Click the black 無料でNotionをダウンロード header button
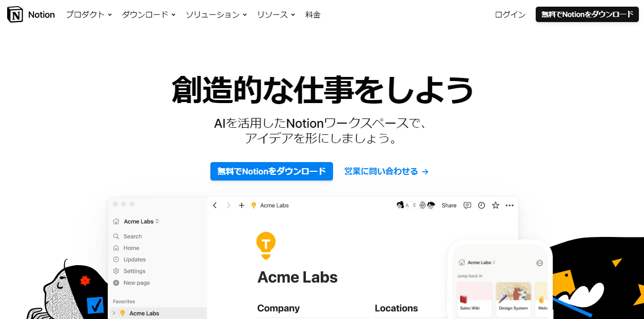Screen dimensions: 644x319 [x=587, y=14]
